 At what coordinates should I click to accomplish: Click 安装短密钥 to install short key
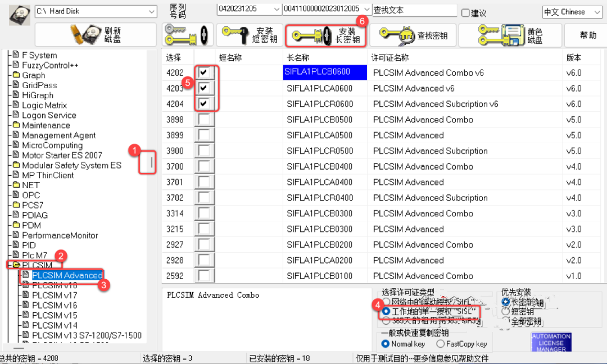point(250,35)
